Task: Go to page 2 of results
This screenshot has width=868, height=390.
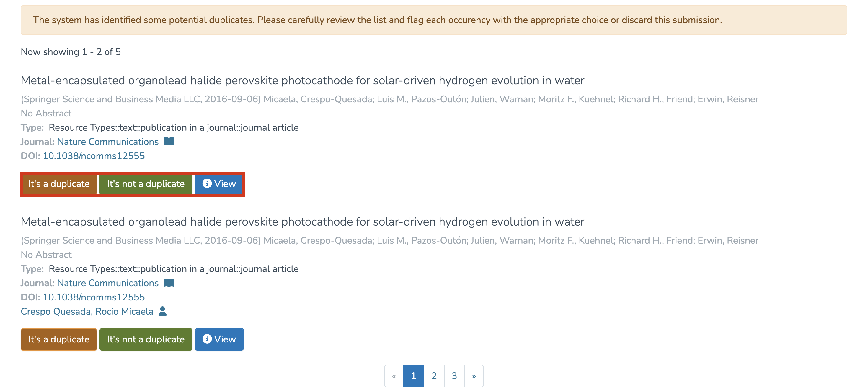Action: click(434, 376)
